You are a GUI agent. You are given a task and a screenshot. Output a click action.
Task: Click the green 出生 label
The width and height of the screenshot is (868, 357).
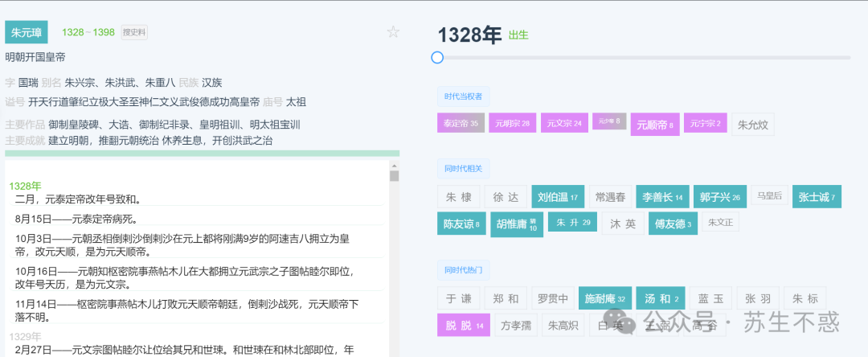click(x=518, y=35)
